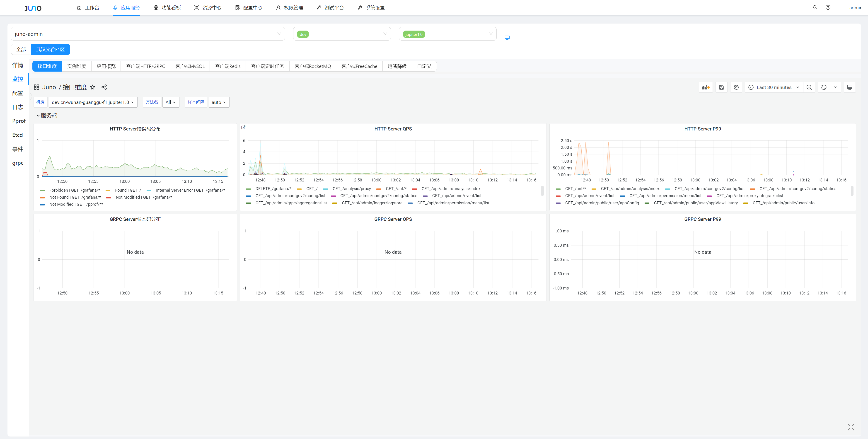Switch to the 熔断降级 tab

tap(397, 66)
